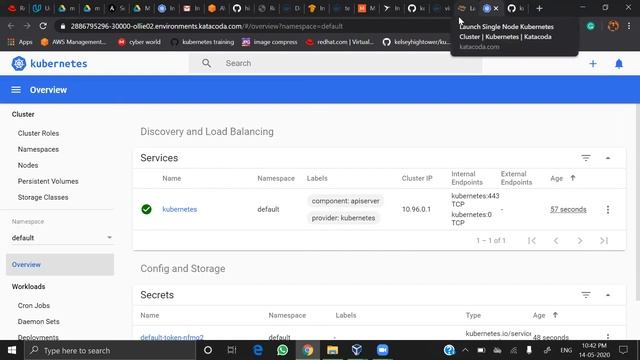The width and height of the screenshot is (640, 360).
Task: Open Microsoft Edge from the taskbar
Action: click(x=258, y=350)
